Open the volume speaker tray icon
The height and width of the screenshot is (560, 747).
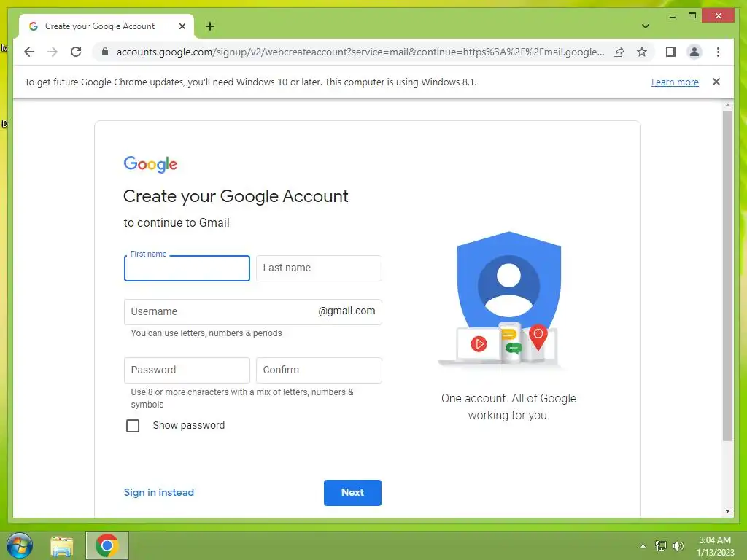678,546
